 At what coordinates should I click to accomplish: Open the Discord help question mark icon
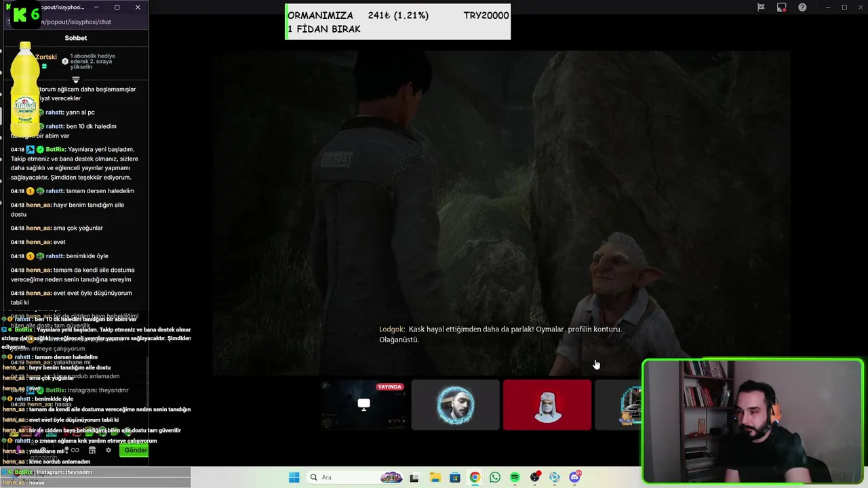(802, 7)
